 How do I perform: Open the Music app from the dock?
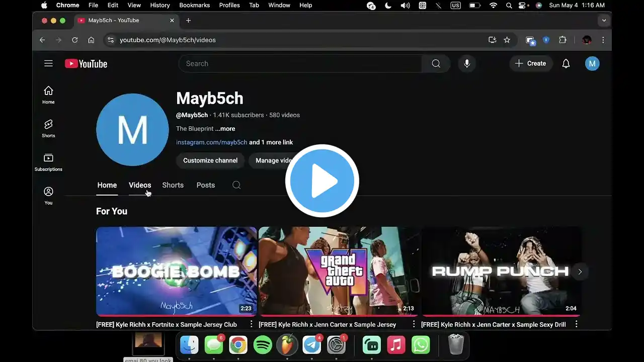coord(396,345)
